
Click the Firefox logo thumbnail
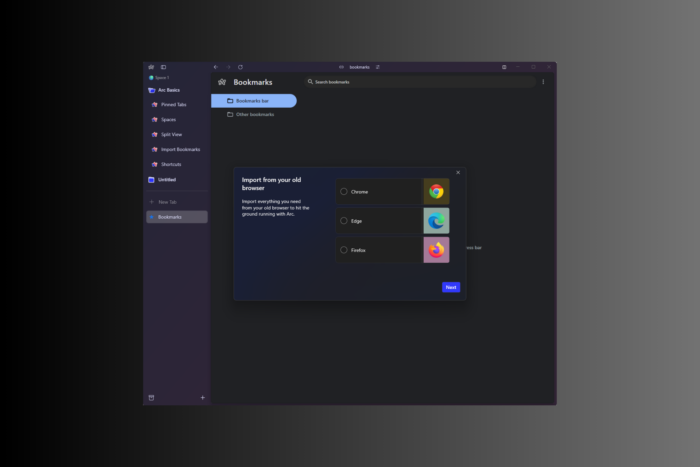[x=436, y=250]
